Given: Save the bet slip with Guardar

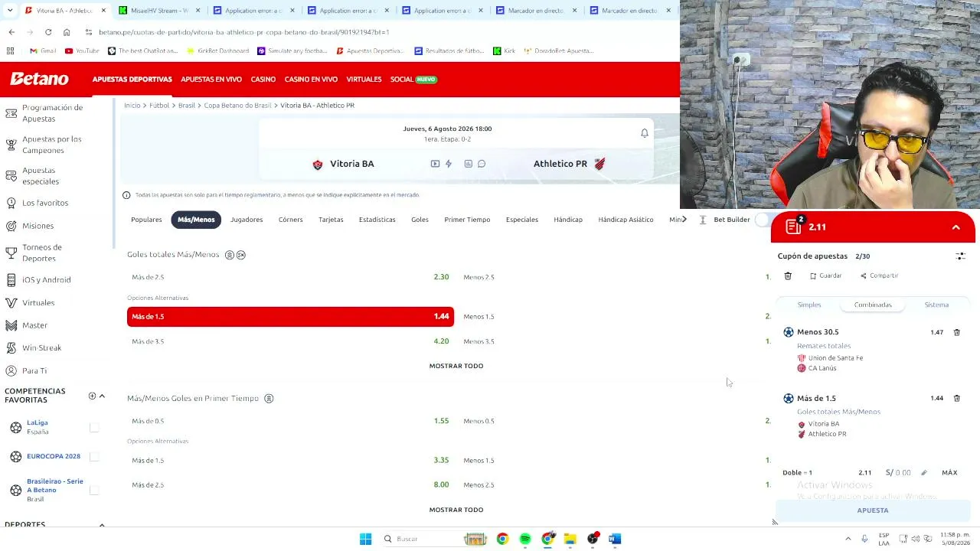Looking at the screenshot, I should pos(825,275).
